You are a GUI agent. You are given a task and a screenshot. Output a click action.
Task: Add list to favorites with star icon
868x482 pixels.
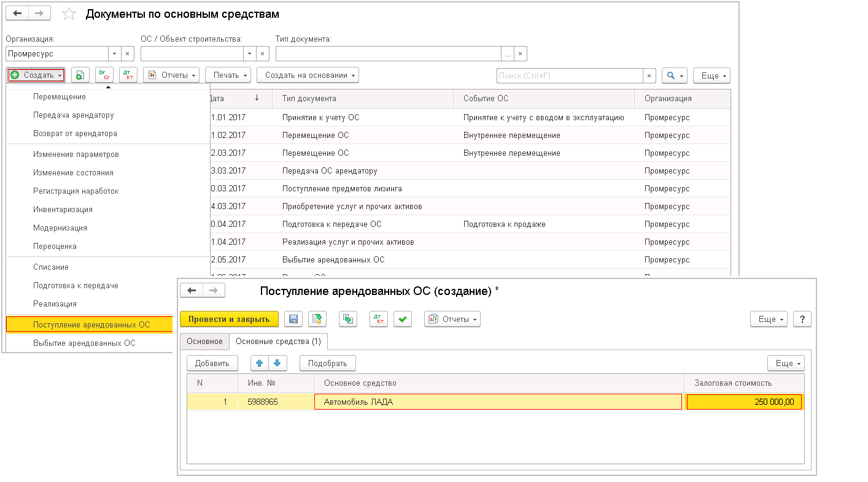click(x=69, y=14)
